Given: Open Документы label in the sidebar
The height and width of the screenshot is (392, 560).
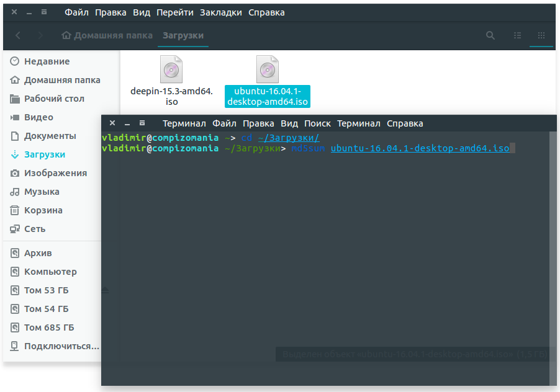Looking at the screenshot, I should (x=50, y=136).
